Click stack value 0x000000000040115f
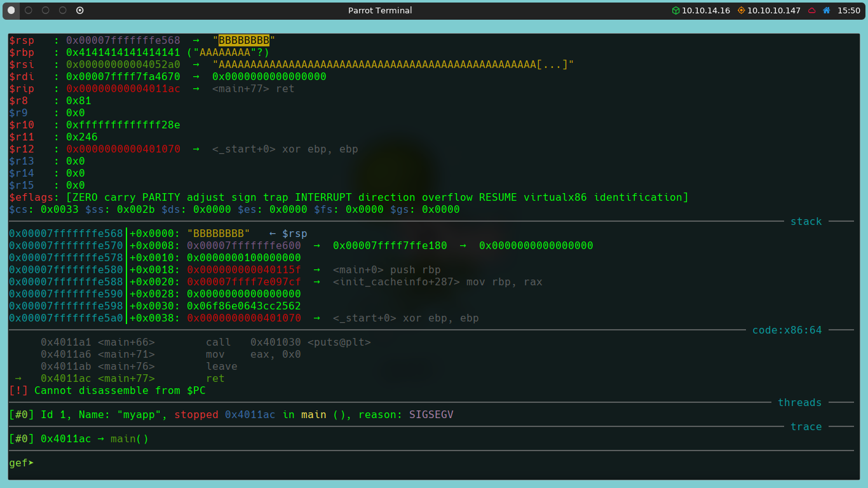Viewport: 868px width, 488px height. [244, 270]
